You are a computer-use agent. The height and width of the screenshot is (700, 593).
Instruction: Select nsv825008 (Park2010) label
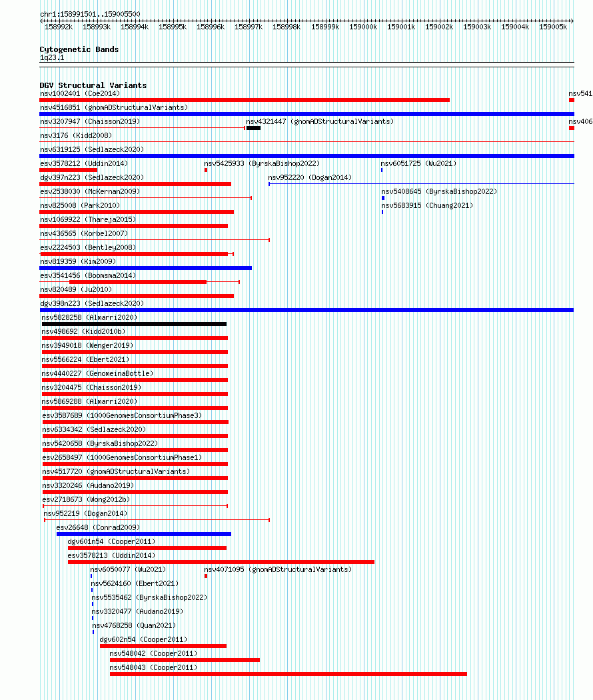80,205
